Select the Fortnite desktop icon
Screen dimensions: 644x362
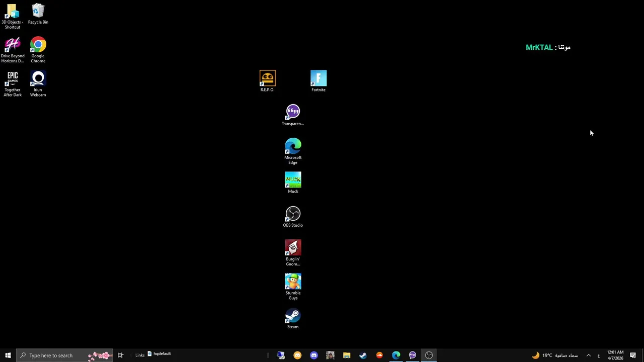point(318,81)
